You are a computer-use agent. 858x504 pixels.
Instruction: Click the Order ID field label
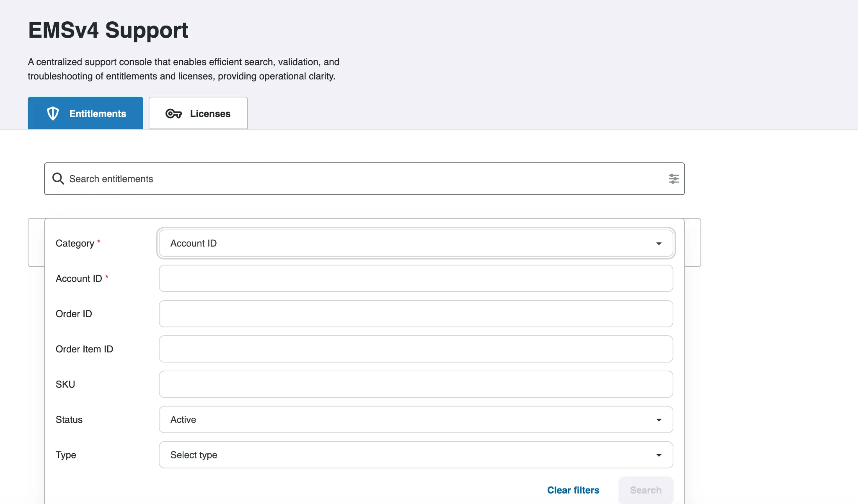(74, 314)
